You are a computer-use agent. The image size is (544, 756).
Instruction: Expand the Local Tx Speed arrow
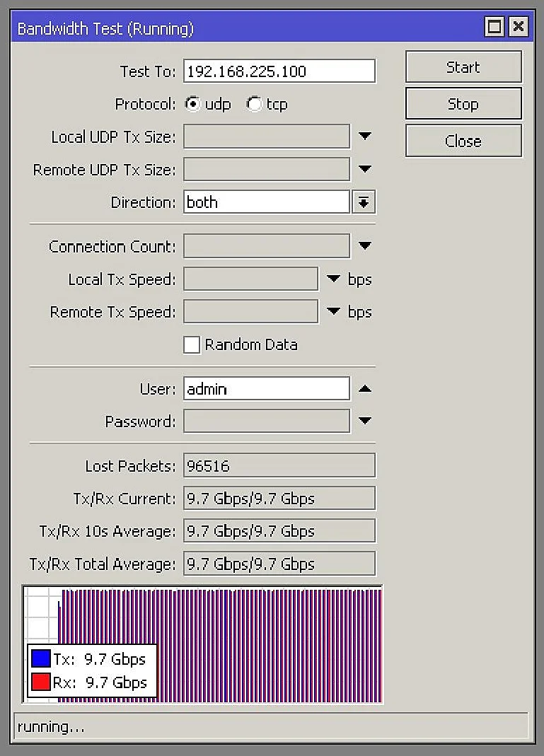[x=334, y=279]
